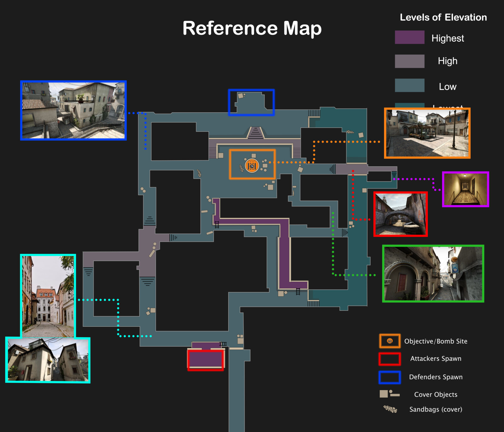Click the "Cover Objects" label

[x=436, y=395]
